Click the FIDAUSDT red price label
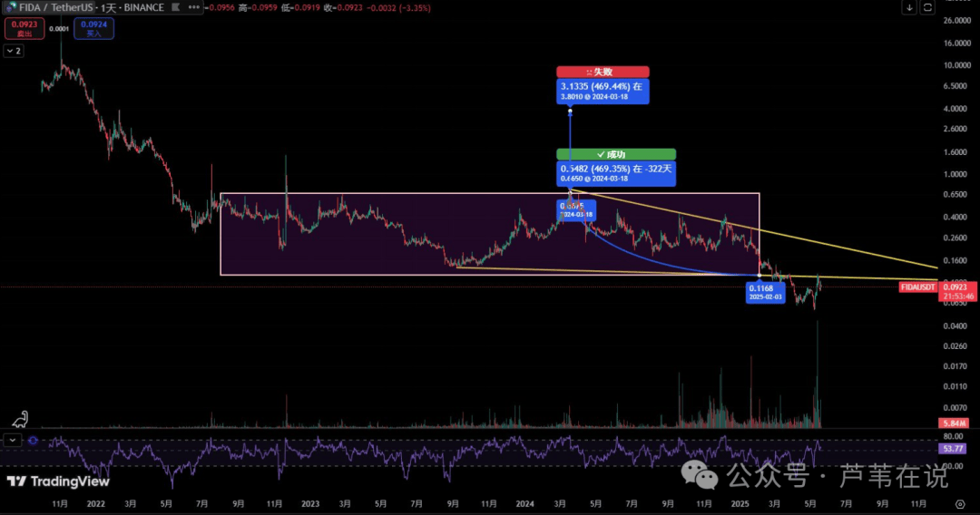This screenshot has height=515, width=980. (918, 287)
